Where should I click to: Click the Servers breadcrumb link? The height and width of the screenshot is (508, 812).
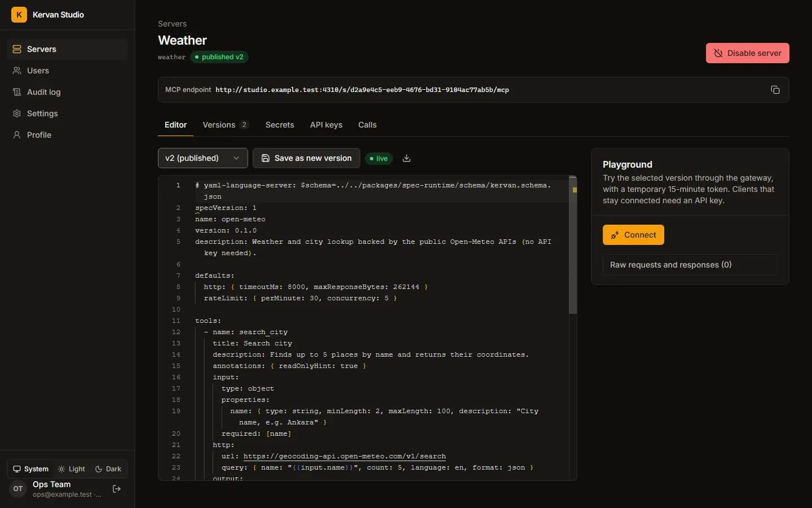tap(172, 24)
